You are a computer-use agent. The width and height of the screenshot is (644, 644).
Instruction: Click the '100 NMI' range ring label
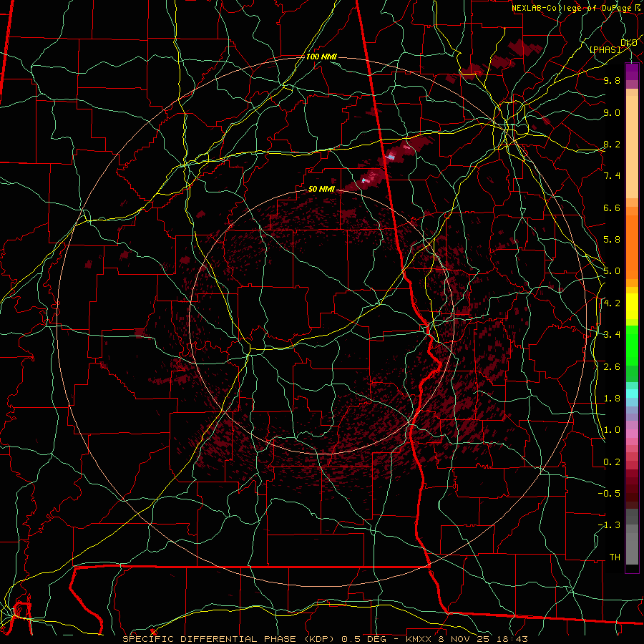point(321,57)
